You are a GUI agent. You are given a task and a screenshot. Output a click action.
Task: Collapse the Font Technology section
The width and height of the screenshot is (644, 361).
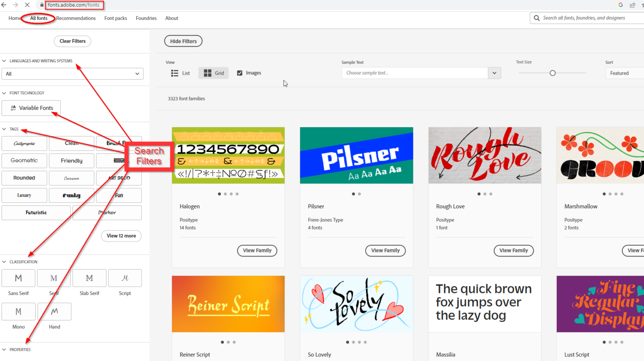click(x=4, y=93)
